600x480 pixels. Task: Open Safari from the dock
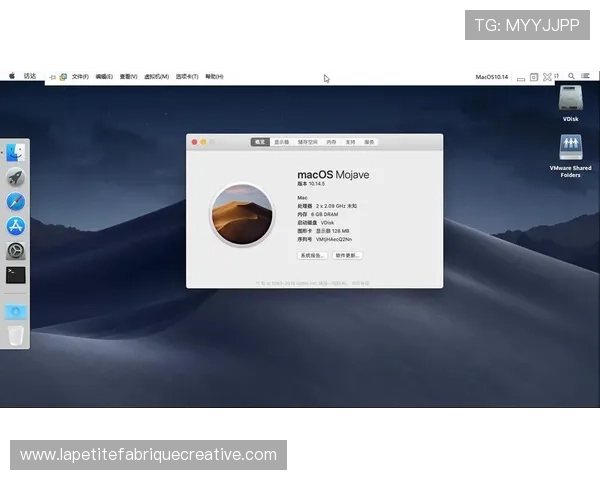pyautogui.click(x=15, y=202)
